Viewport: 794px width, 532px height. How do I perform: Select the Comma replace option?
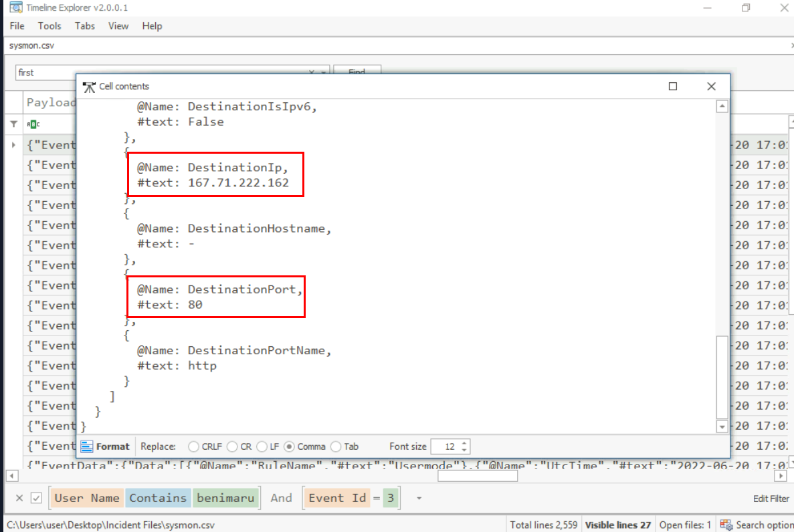(x=289, y=446)
